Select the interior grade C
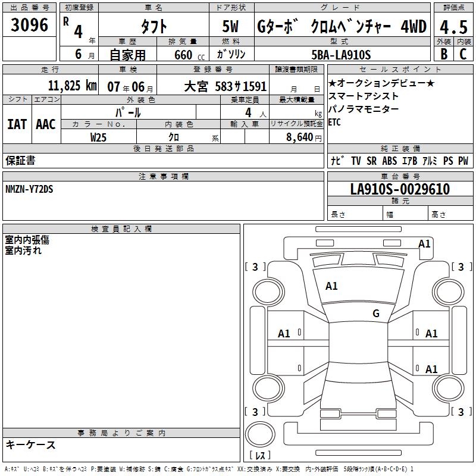Viewport: 476px width, 476px height. point(463,54)
